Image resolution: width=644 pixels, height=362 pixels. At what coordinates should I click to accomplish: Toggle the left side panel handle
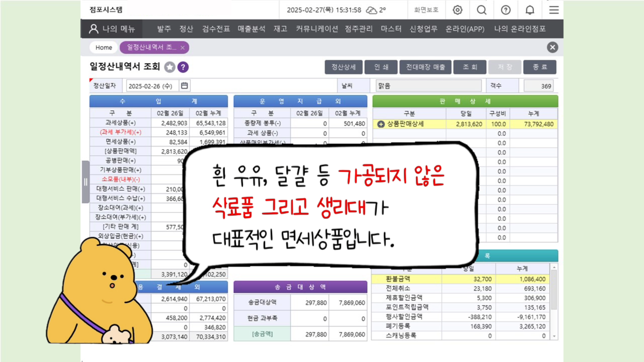(86, 182)
